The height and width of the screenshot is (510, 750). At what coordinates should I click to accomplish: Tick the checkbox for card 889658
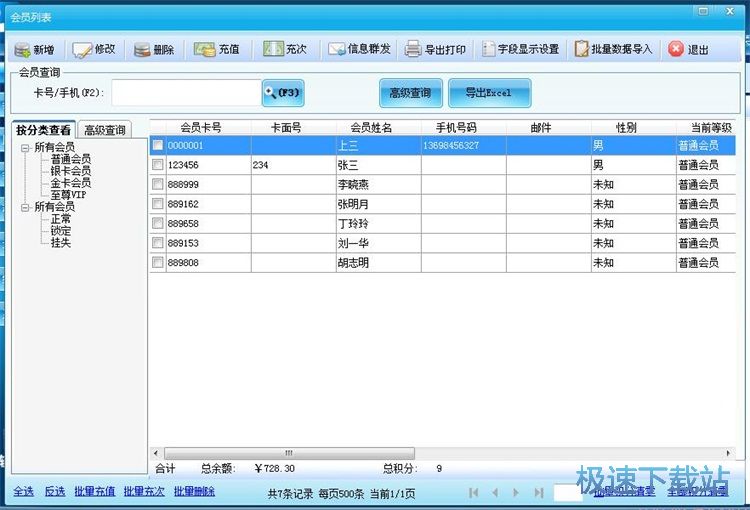pyautogui.click(x=158, y=223)
